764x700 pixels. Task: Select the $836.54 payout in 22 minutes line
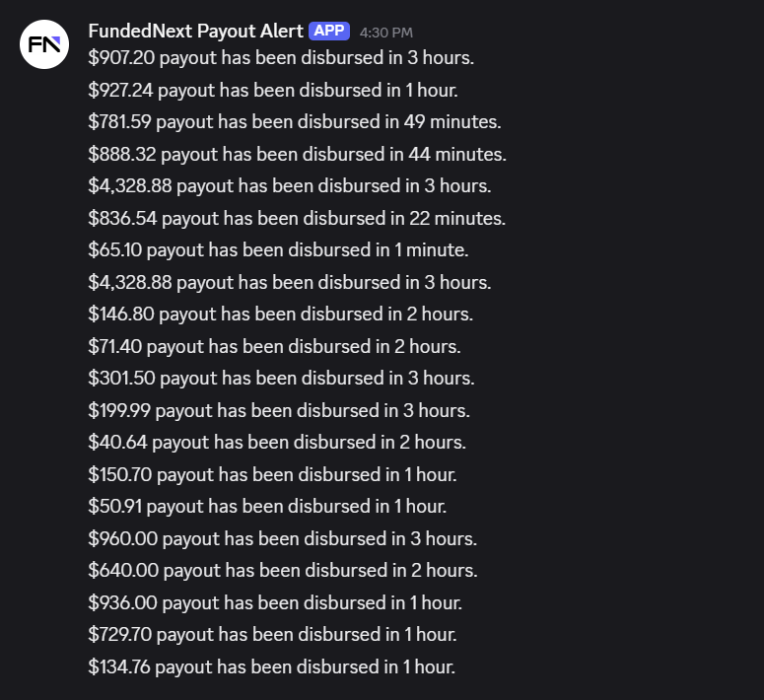296,218
